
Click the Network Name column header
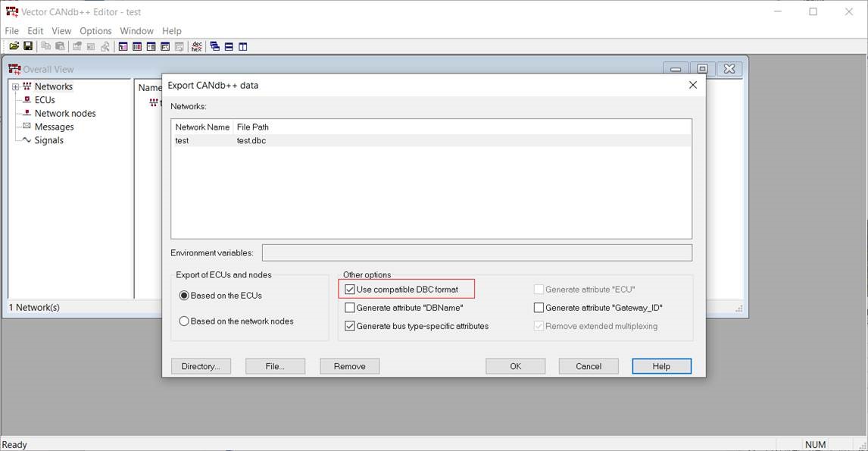[202, 127]
